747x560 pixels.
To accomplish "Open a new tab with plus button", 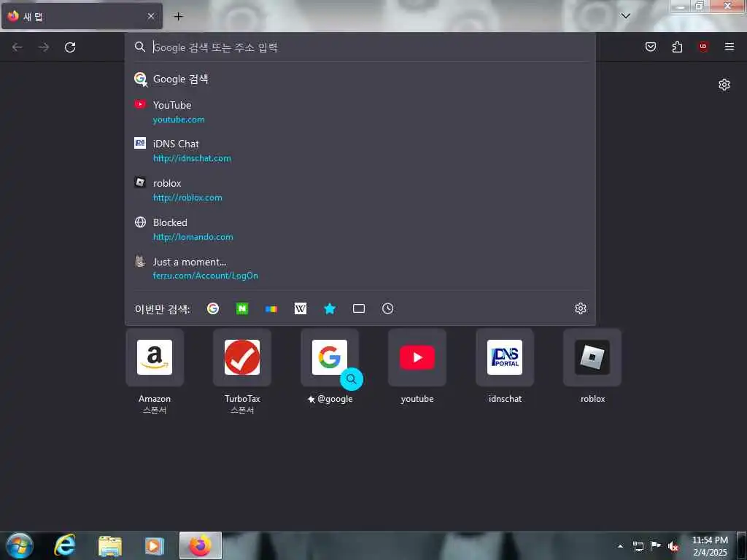I will 178,17.
